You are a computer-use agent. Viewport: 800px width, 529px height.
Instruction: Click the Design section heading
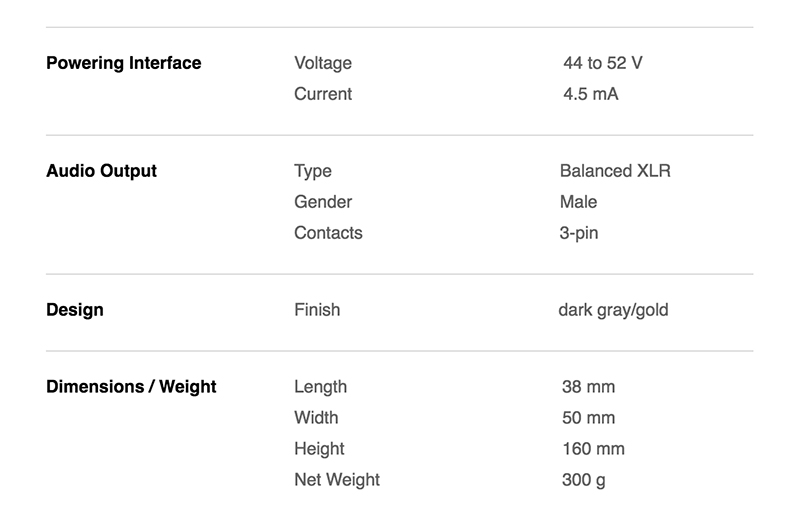point(74,310)
